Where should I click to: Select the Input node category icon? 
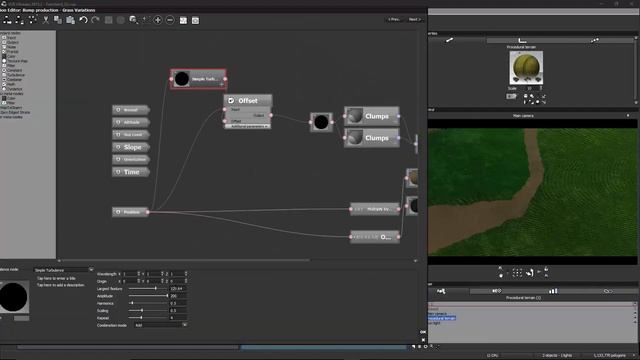[x=4, y=38]
